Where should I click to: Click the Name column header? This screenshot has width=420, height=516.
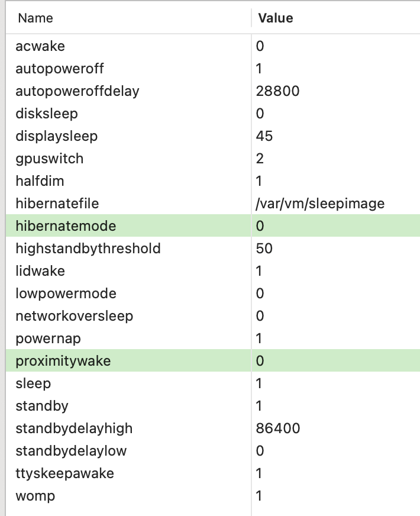pyautogui.click(x=35, y=18)
